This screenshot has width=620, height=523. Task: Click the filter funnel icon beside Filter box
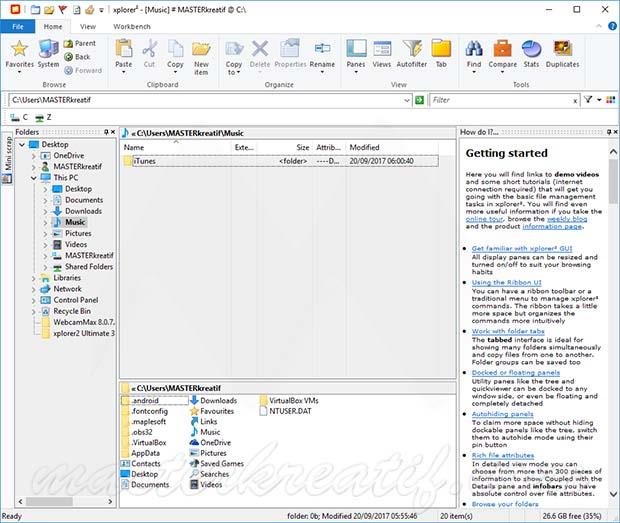tap(588, 100)
